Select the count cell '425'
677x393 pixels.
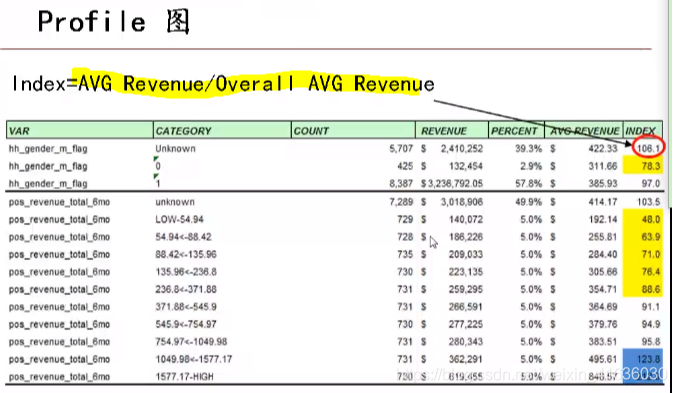pos(405,166)
